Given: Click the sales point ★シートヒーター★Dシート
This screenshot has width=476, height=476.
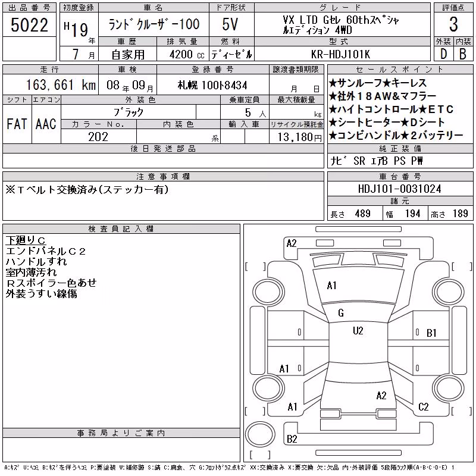Looking at the screenshot, I should point(386,123).
